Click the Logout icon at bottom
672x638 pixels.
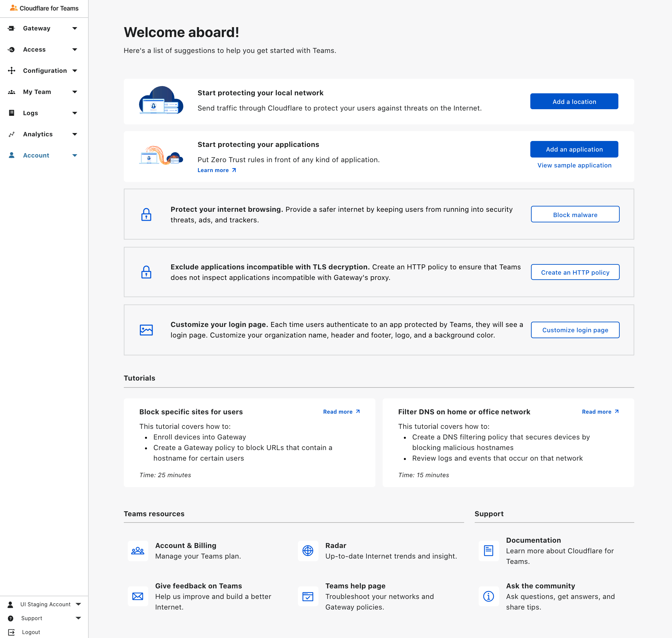coord(11,632)
